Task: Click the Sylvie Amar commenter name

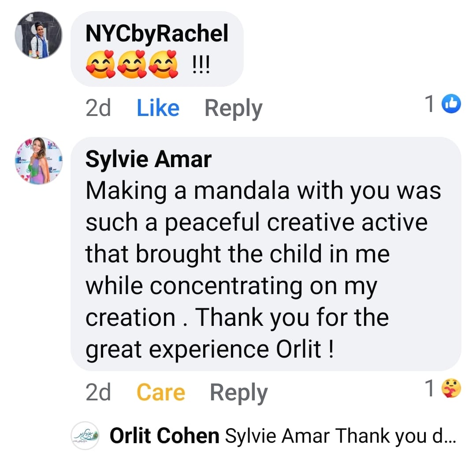Action: [x=149, y=159]
